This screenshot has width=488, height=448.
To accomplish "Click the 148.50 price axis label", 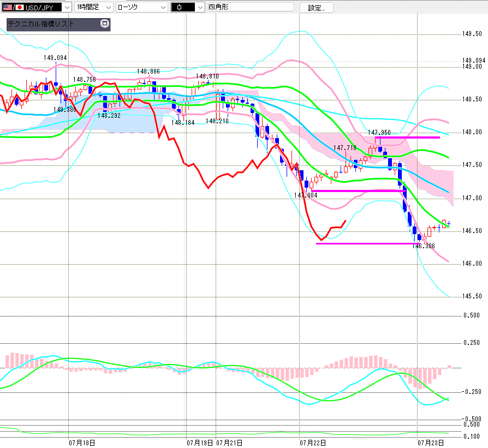I will pyautogui.click(x=472, y=99).
